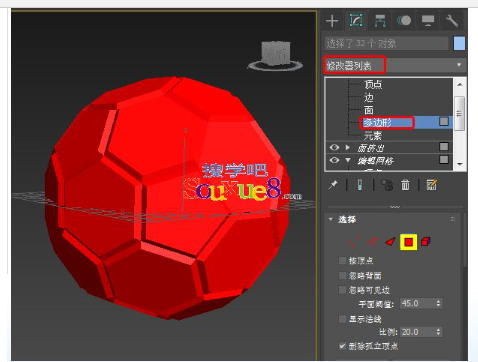This screenshot has height=362, width=478.
Task: Click the red soccer ball mesh in viewport
Action: coord(167,198)
